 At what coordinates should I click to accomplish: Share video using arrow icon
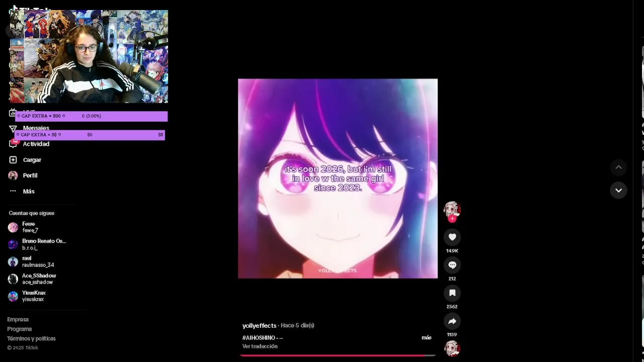[x=452, y=321]
